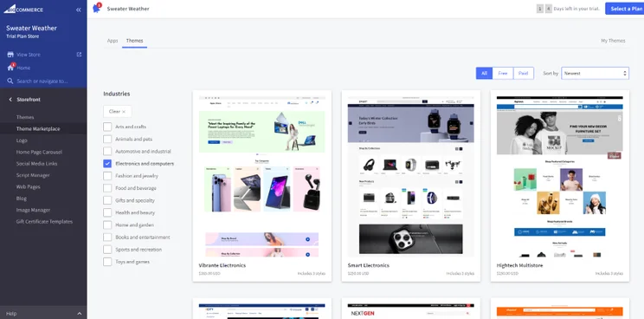This screenshot has height=319, width=644.
Task: Open the Sort by Newest dropdown
Action: pos(595,73)
